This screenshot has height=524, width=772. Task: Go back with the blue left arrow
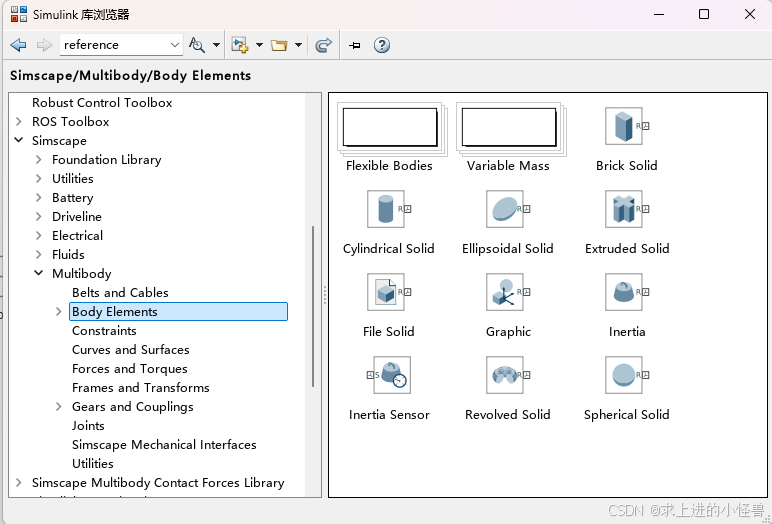pyautogui.click(x=18, y=45)
